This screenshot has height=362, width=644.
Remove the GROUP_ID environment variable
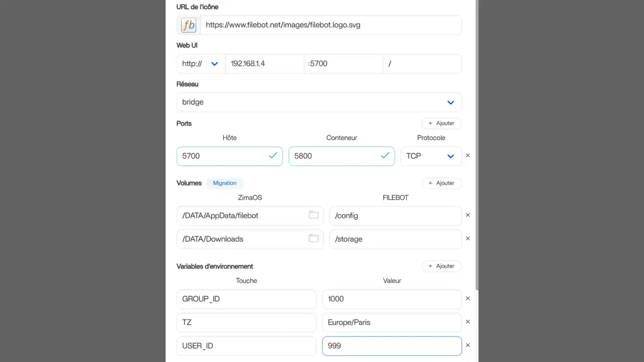468,298
